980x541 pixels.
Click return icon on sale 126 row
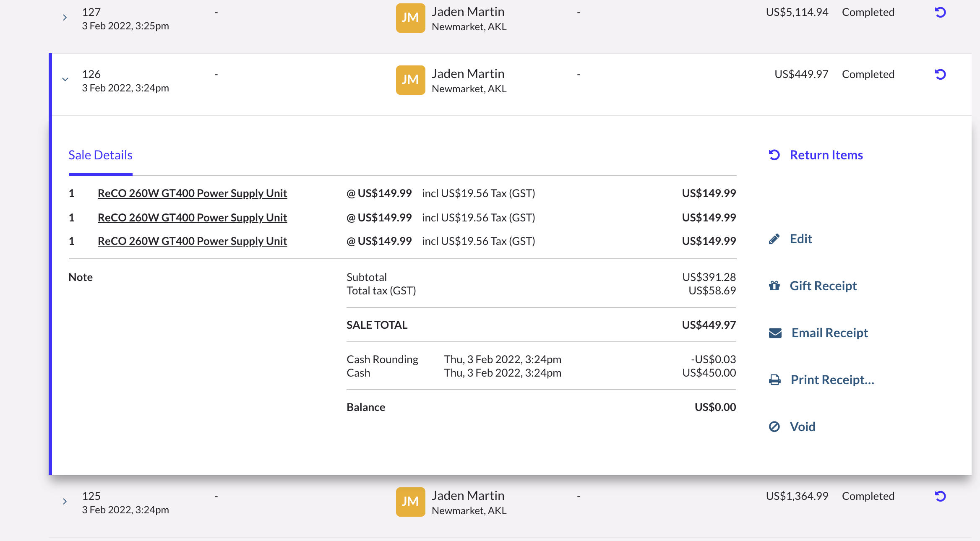click(940, 75)
